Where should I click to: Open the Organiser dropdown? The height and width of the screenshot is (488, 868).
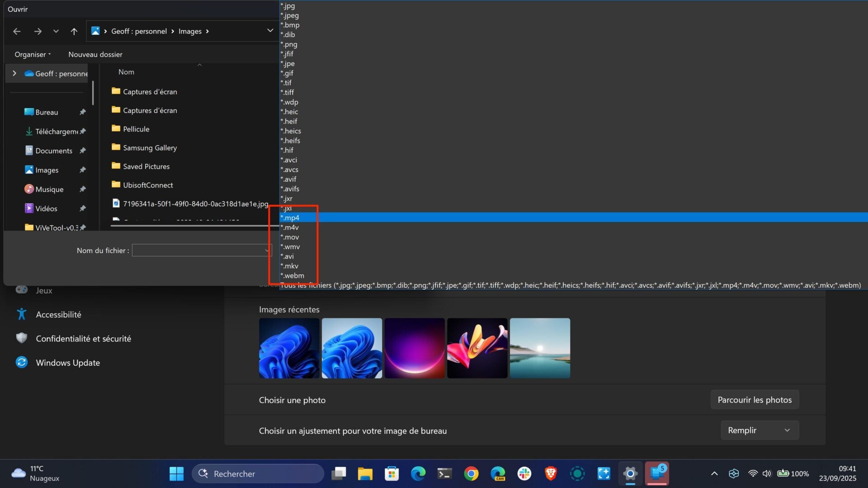(x=32, y=54)
